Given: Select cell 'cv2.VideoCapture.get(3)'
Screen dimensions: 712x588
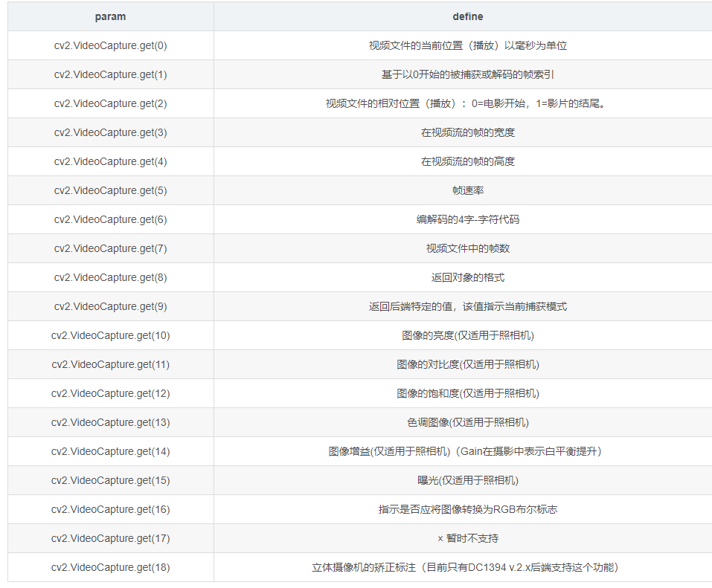Looking at the screenshot, I should (110, 133).
